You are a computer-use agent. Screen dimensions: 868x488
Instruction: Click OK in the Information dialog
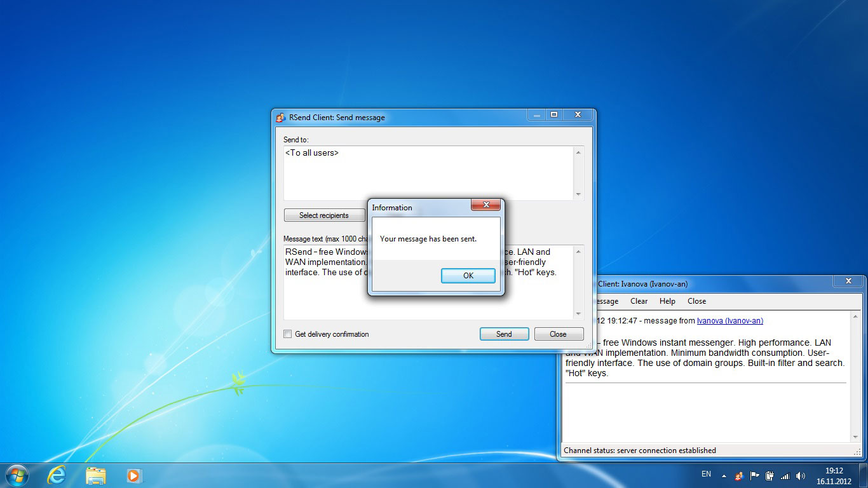[x=468, y=275]
